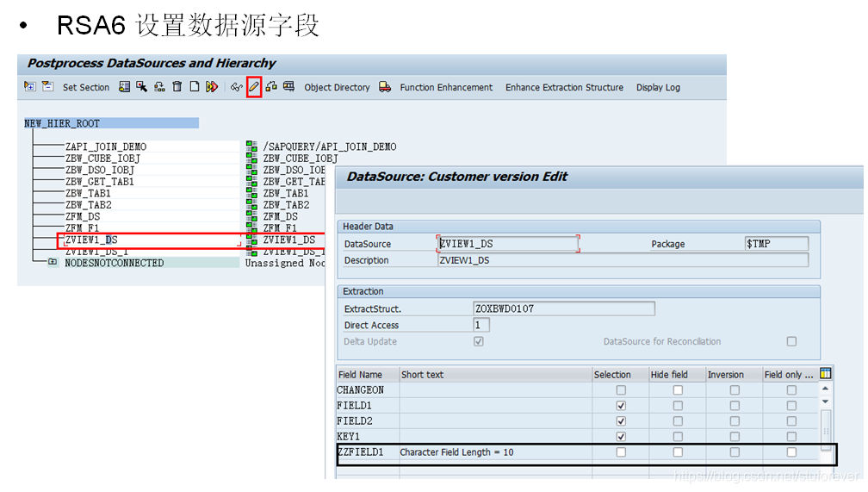This screenshot has width=868, height=492.
Task: Tick Field only checkbox for ZZFIELD1
Action: [791, 452]
